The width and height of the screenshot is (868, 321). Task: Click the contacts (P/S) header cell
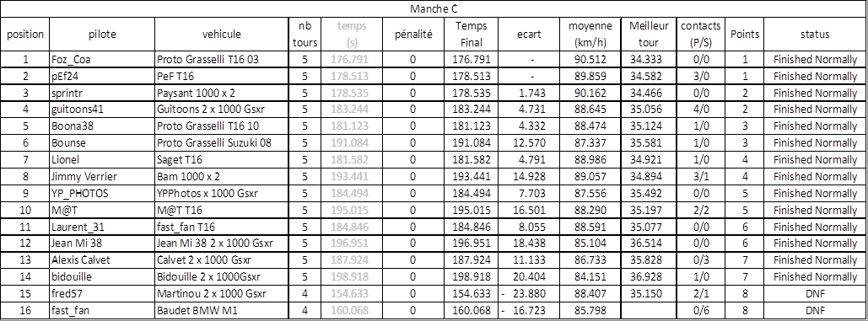click(701, 35)
